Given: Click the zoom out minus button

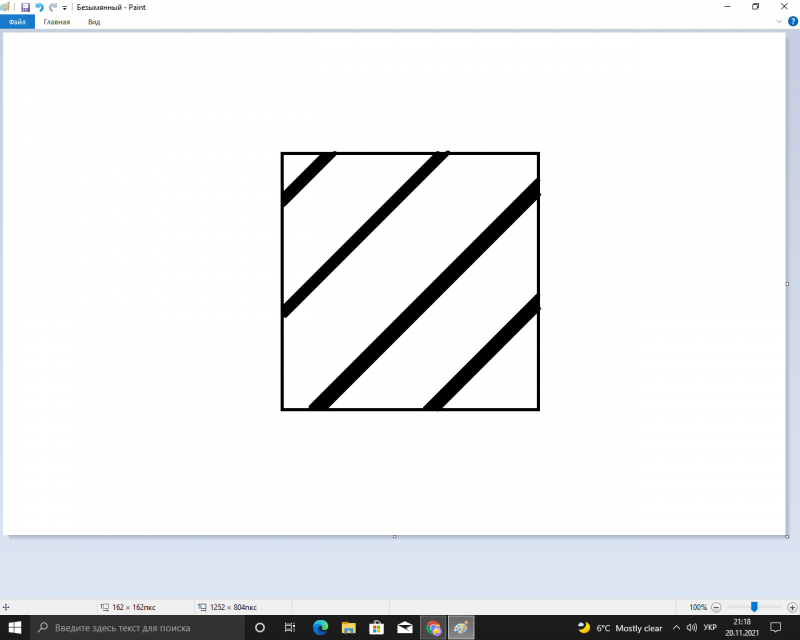Looking at the screenshot, I should 716,607.
